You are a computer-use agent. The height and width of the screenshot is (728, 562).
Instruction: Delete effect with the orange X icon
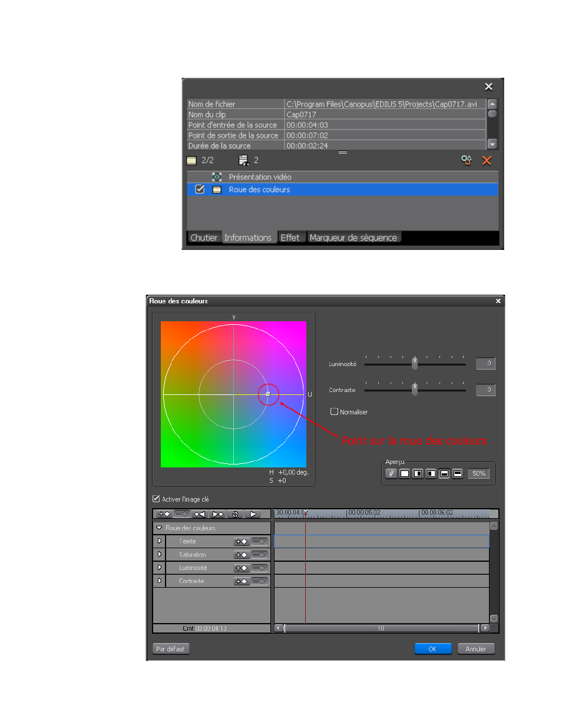coord(487,160)
